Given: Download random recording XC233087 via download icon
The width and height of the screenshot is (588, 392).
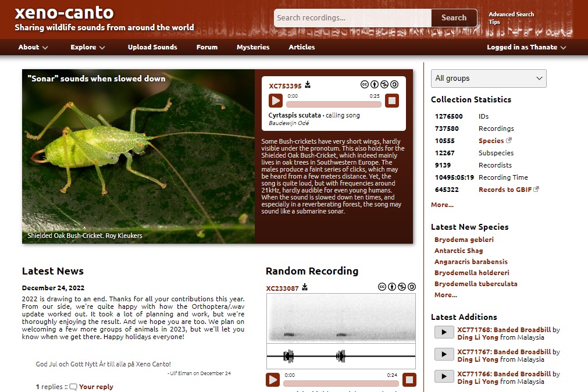Looking at the screenshot, I should [x=305, y=287].
